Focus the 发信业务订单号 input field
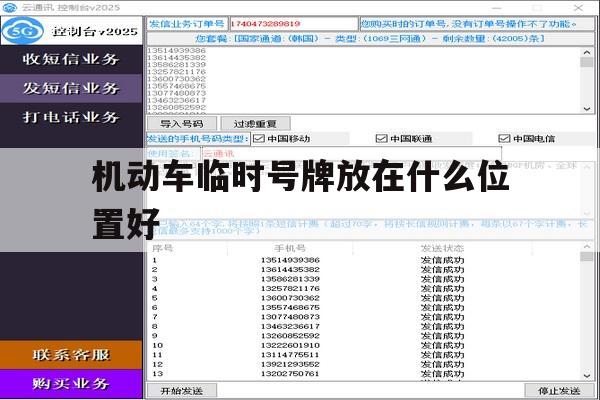This screenshot has height=400, width=600. (x=293, y=24)
